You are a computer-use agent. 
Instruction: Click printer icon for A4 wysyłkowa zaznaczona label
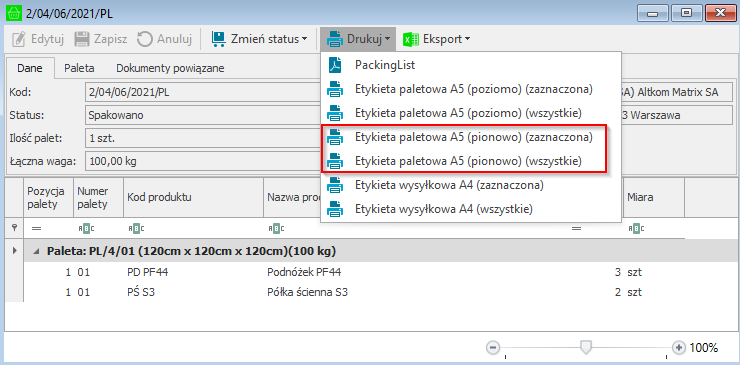[335, 185]
